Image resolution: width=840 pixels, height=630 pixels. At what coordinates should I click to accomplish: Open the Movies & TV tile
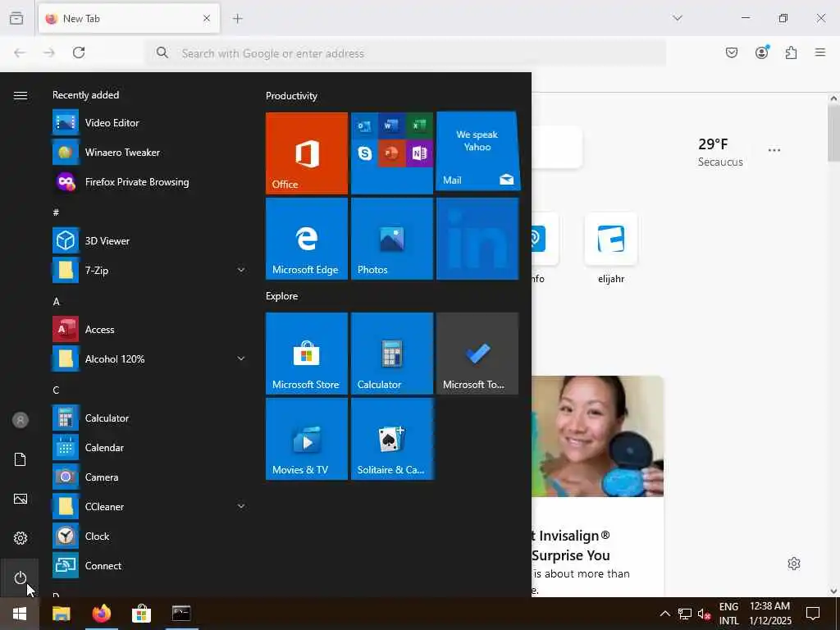(x=307, y=439)
